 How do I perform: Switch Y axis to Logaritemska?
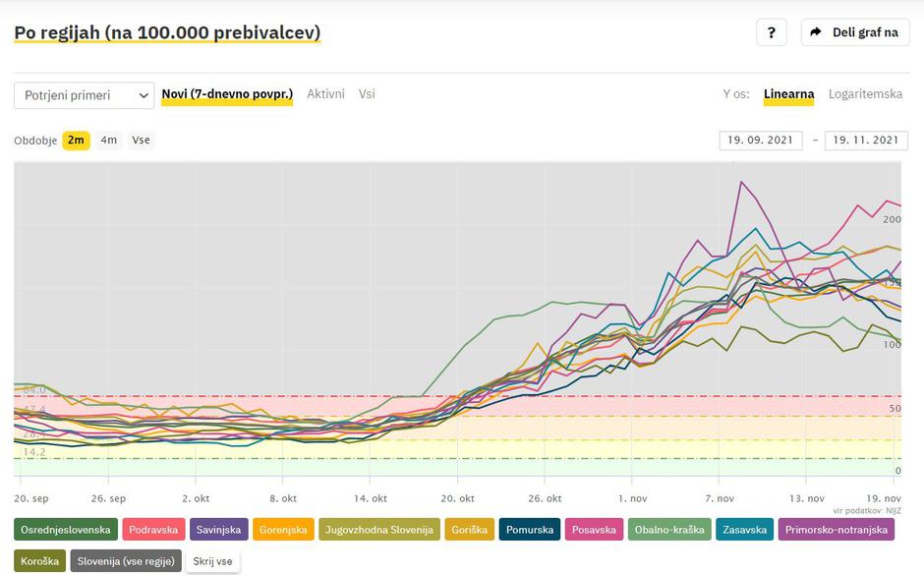[x=865, y=94]
